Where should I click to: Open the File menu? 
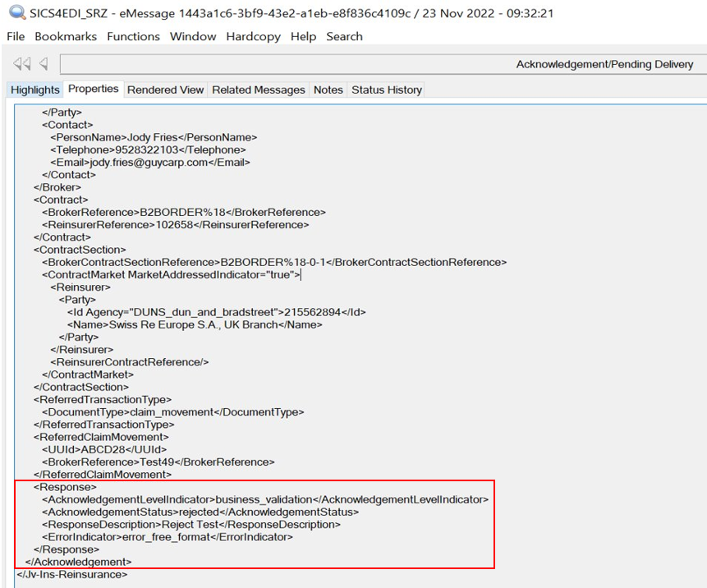pyautogui.click(x=16, y=36)
